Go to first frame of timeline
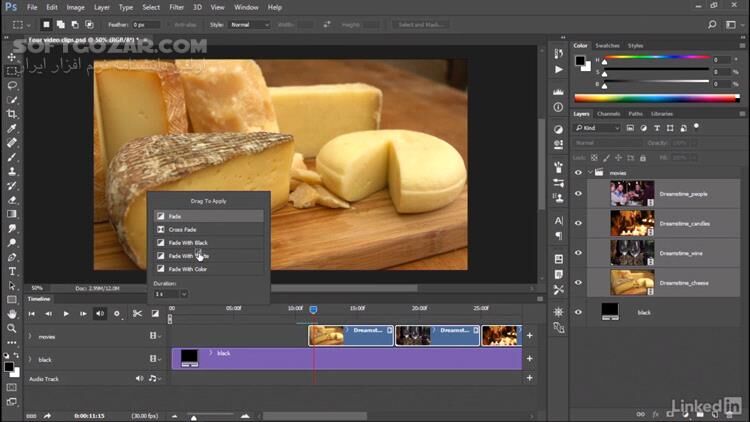The width and height of the screenshot is (750, 422). click(32, 313)
